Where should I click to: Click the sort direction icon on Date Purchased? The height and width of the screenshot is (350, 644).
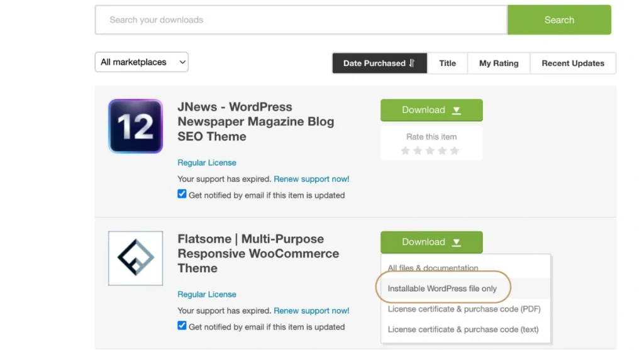pos(411,63)
